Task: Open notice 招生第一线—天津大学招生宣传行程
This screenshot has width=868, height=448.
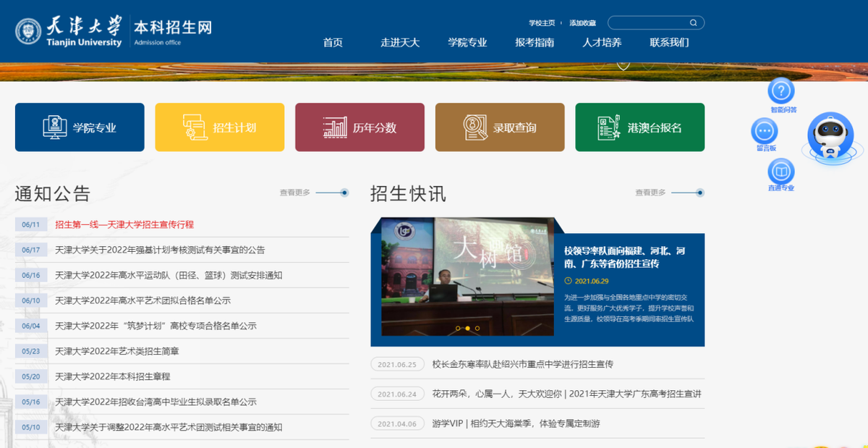Action: click(x=124, y=224)
